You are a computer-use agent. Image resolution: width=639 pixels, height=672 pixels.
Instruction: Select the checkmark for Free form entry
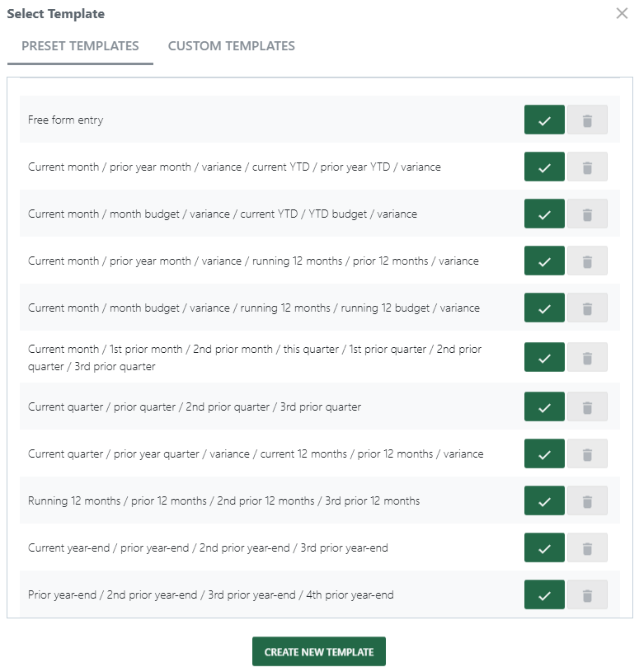tap(544, 120)
